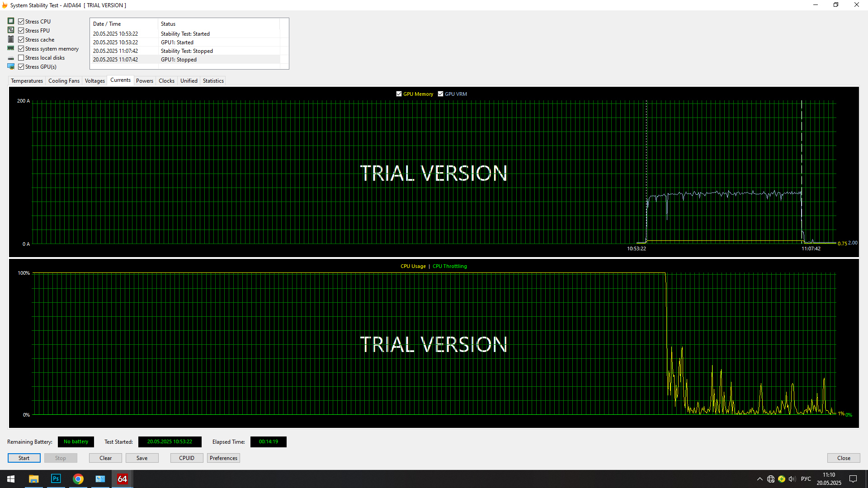Click the Stress cache icon
868x488 pixels.
pos(11,39)
